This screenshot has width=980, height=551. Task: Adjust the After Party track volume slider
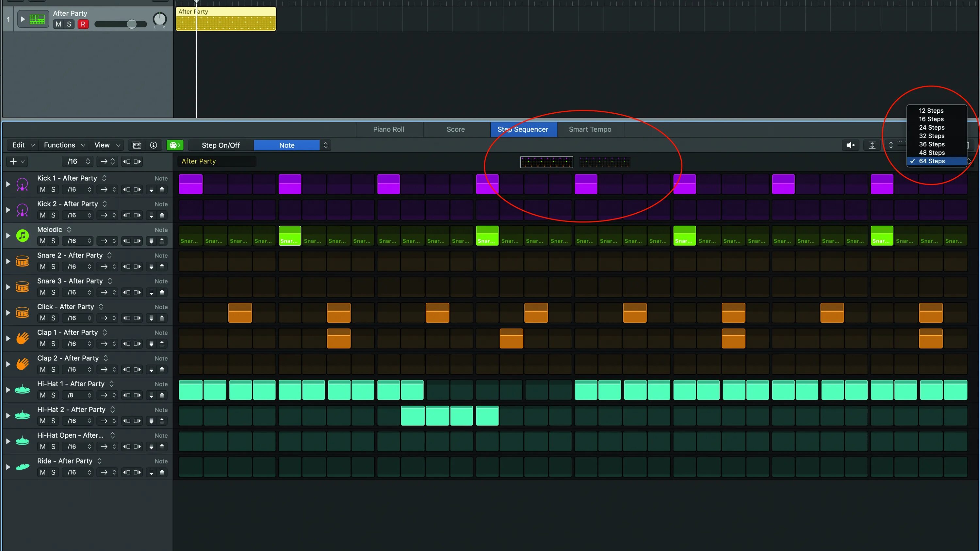(131, 24)
